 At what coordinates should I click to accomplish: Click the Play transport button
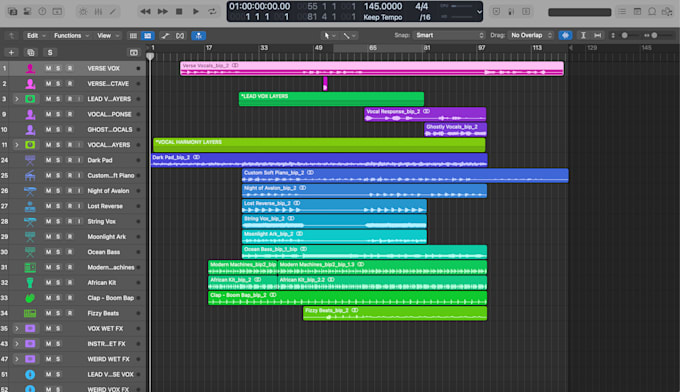click(x=196, y=12)
